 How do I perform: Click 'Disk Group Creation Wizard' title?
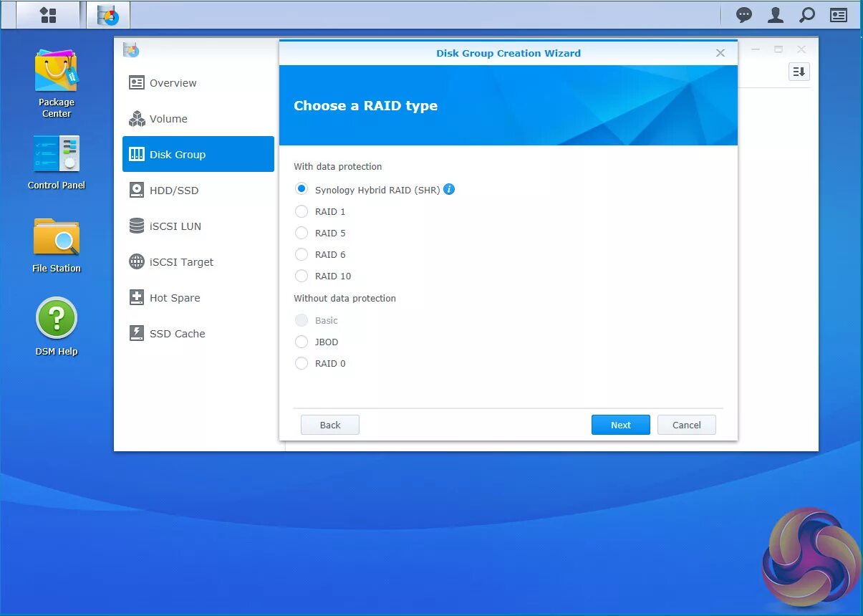pyautogui.click(x=508, y=53)
